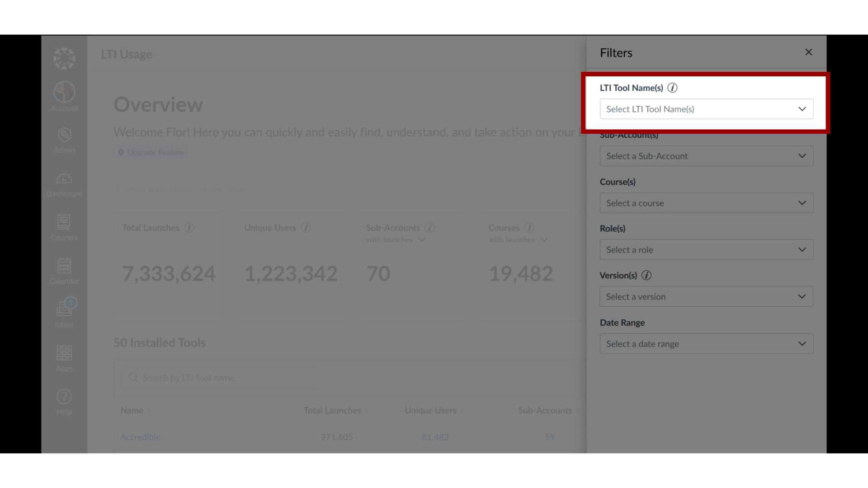Viewport: 868px width, 488px height.
Task: Open the Select a course dropdown
Action: point(706,203)
